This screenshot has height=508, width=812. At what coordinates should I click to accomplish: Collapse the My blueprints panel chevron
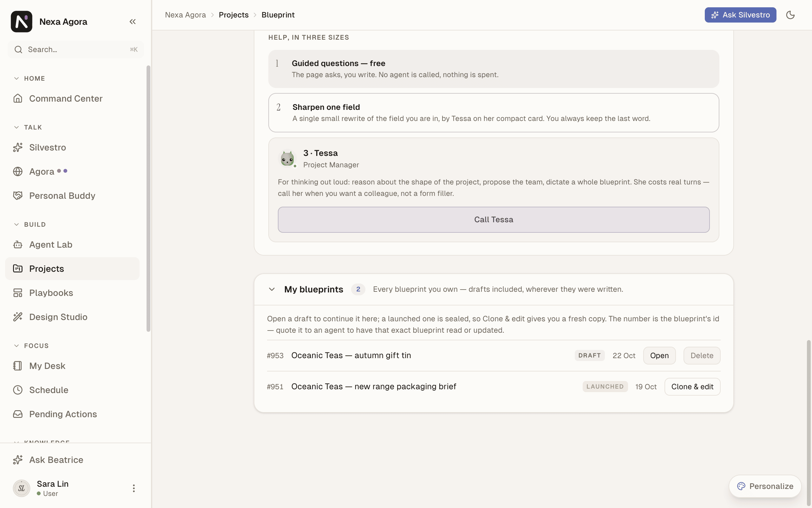(272, 289)
